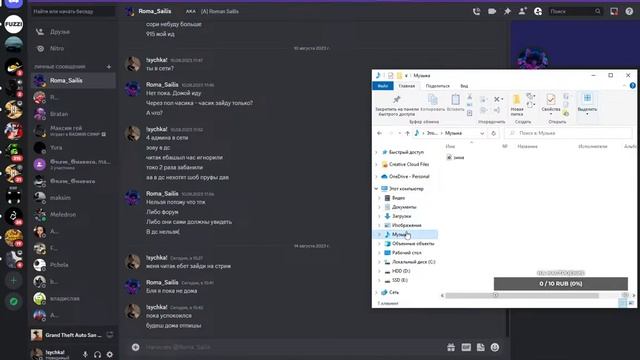Screen dimensions: 640x360
Task: Refresh the Explorer folder view
Action: click(x=493, y=133)
